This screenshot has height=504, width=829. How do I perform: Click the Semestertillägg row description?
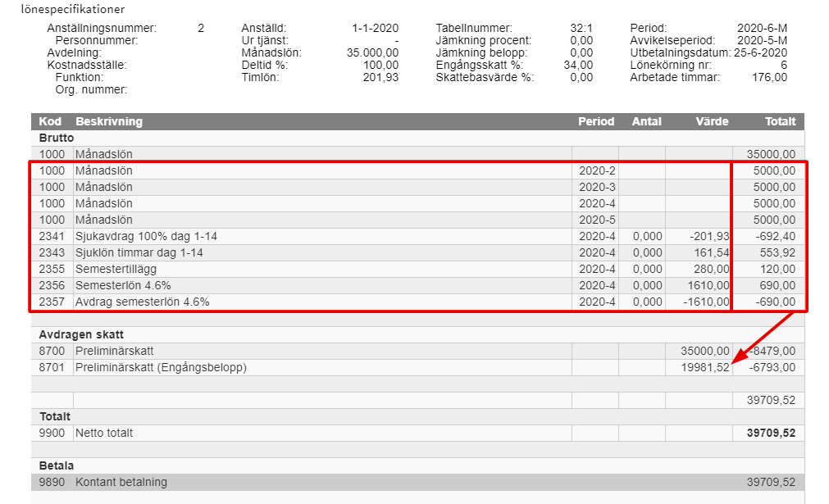116,269
